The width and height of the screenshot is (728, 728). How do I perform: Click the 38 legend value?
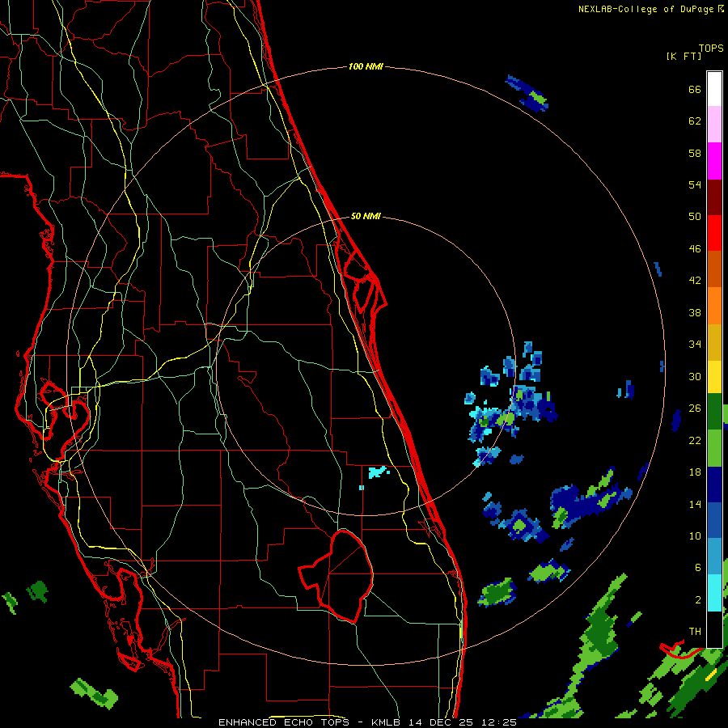pyautogui.click(x=695, y=312)
